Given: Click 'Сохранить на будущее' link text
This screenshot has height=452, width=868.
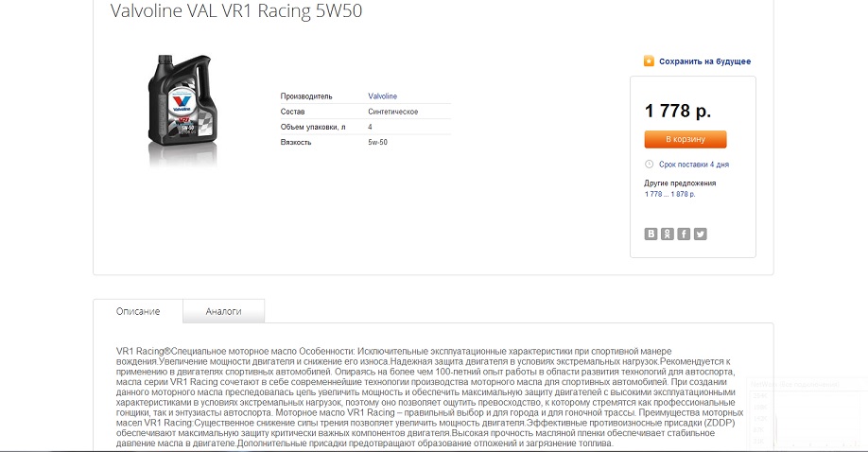Looking at the screenshot, I should pyautogui.click(x=704, y=61).
